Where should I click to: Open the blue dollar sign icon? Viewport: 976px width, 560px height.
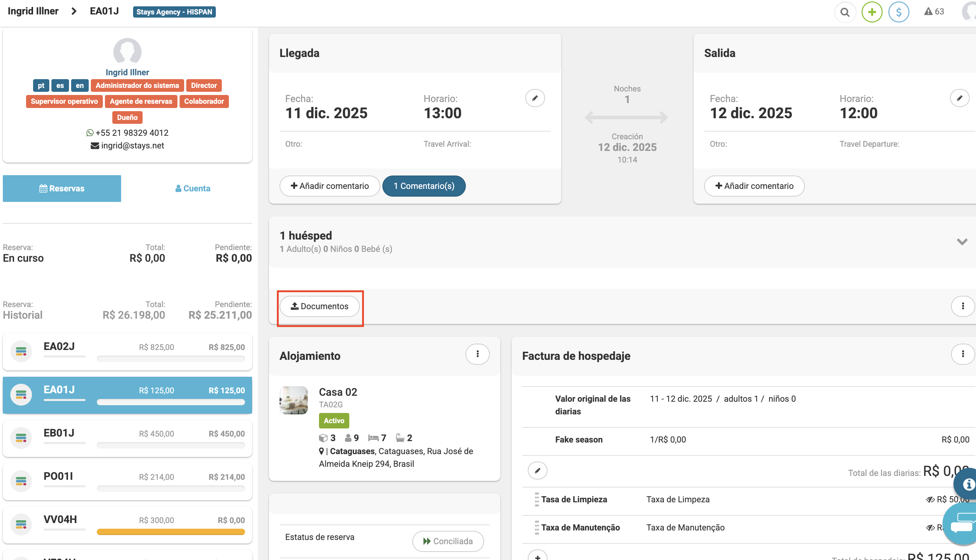click(898, 12)
